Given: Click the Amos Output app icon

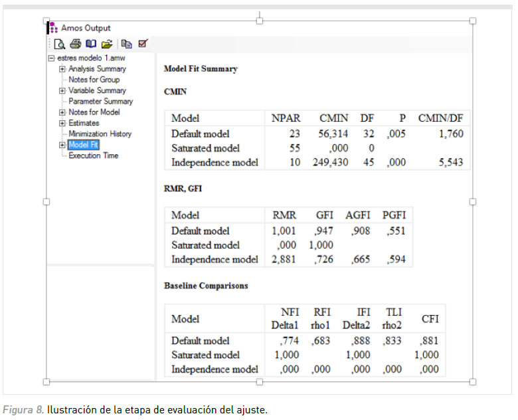Looking at the screenshot, I should 54,28.
